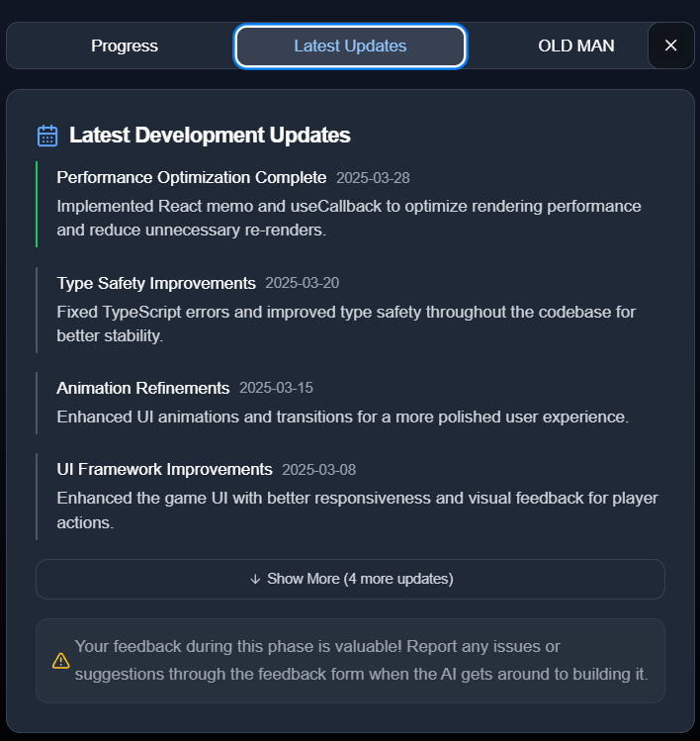Click the down arrow icon in Show More
700x741 pixels.
(x=255, y=579)
